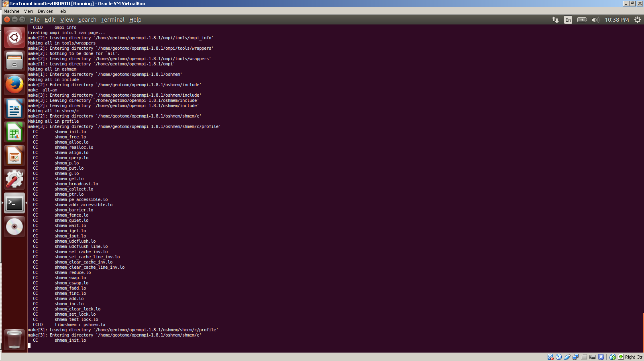Click the VirtualBox mouse integration indicator
This screenshot has height=361, width=644.
pos(613,357)
